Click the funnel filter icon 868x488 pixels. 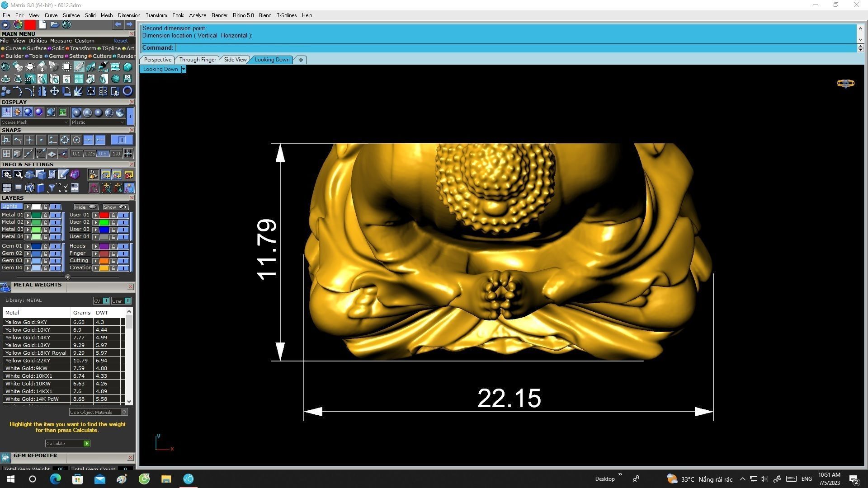pyautogui.click(x=52, y=188)
